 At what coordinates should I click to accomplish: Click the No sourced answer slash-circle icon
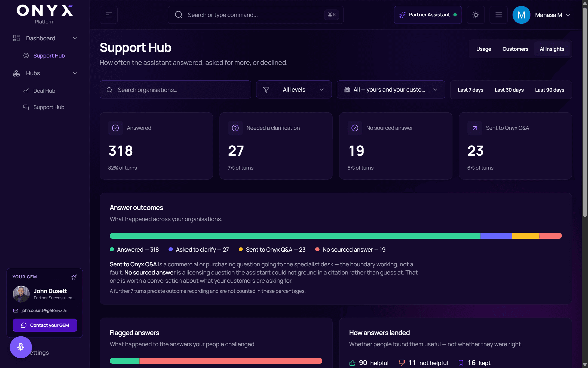(x=355, y=128)
